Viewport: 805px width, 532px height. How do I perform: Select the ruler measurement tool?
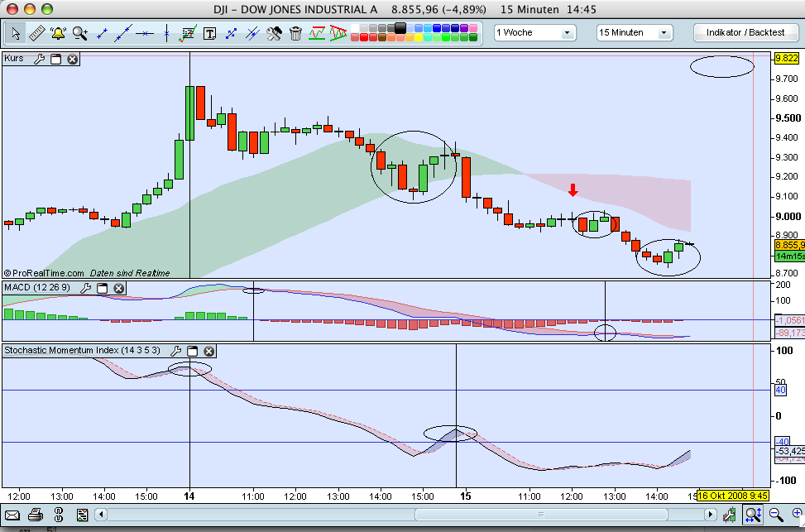point(37,34)
